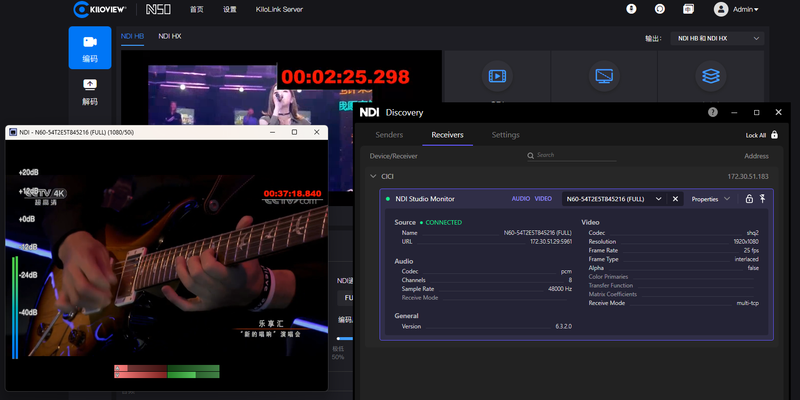Click the Lock All padlock icon

(774, 135)
